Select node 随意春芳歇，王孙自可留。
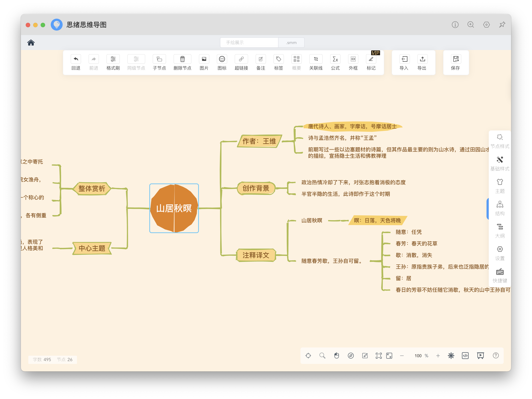 pos(333,261)
